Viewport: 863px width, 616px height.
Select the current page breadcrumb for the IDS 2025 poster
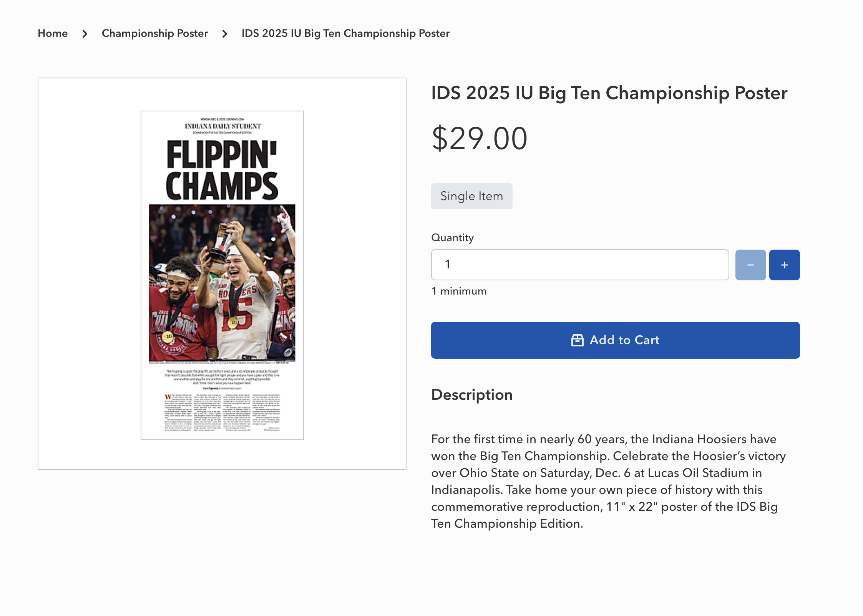(x=345, y=33)
